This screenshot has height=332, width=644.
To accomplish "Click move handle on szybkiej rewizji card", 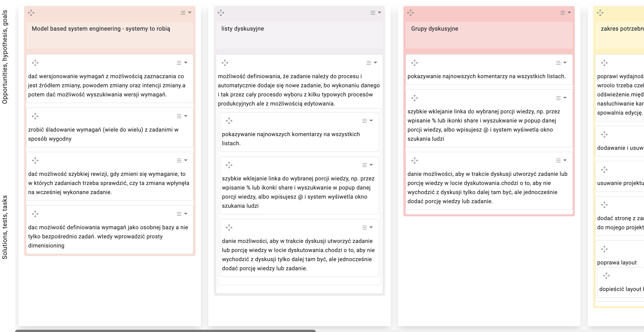I will (x=35, y=160).
